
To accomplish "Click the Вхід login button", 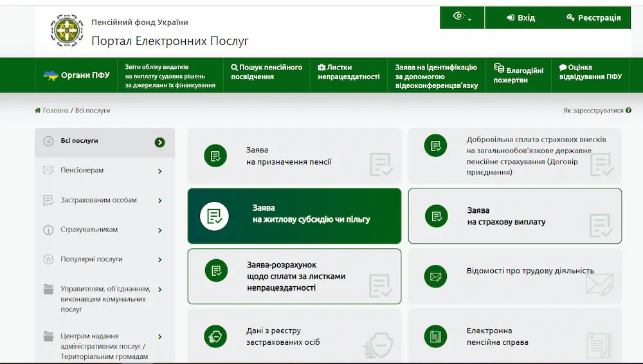I will (x=521, y=18).
